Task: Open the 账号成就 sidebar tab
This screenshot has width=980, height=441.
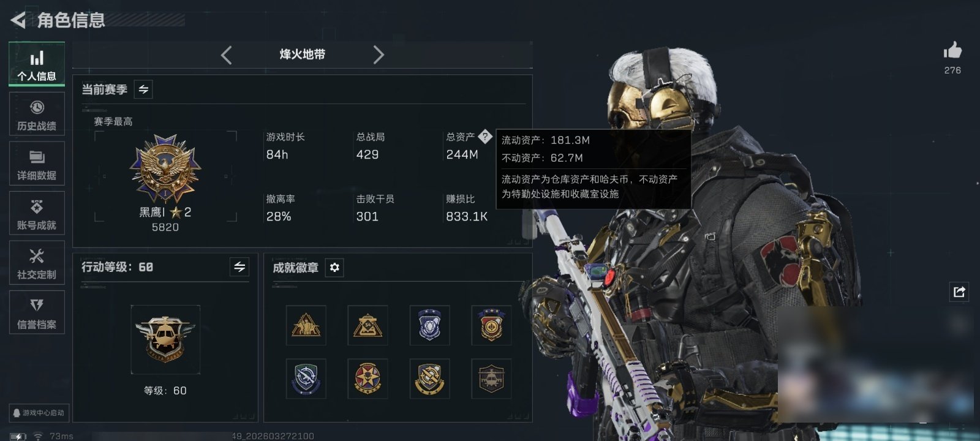Action: [x=37, y=213]
